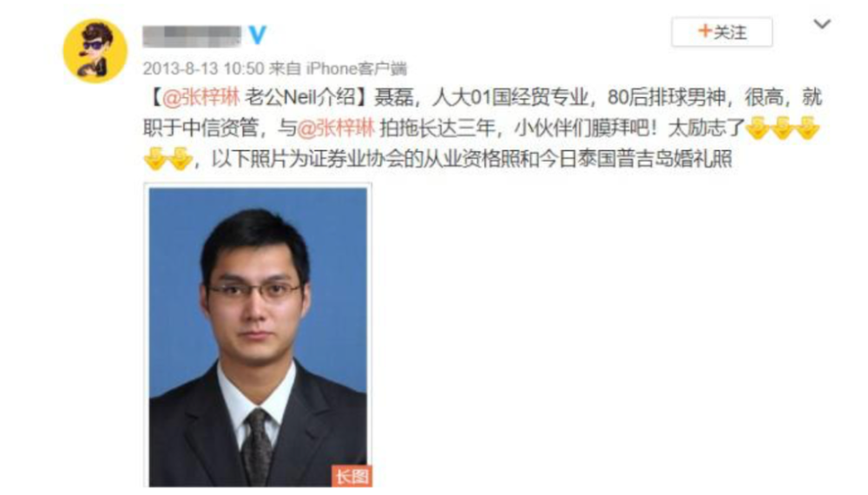Viewport: 868px width, 495px height.
Task: Open the @张梓琳 mention before 拍拖长达三年
Action: coord(336,129)
